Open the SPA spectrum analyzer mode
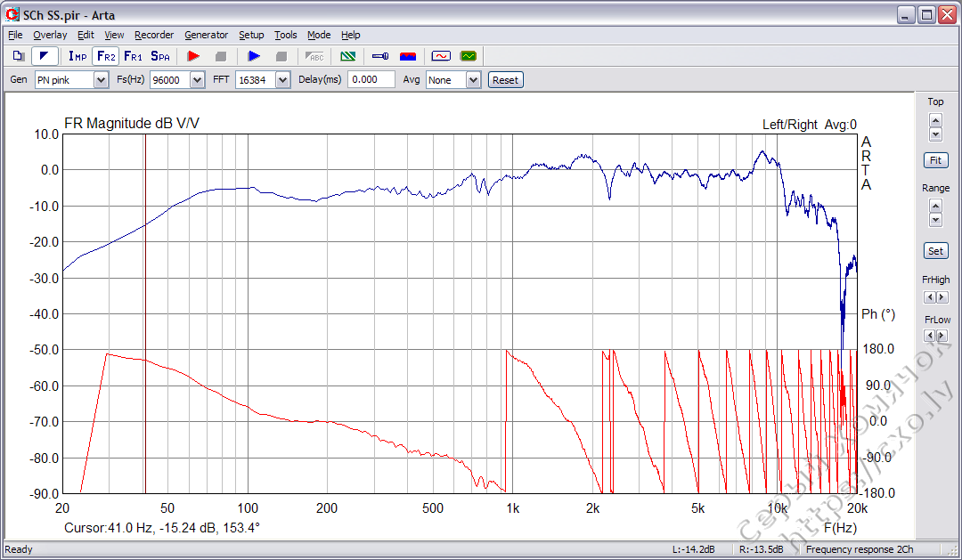 click(x=160, y=55)
